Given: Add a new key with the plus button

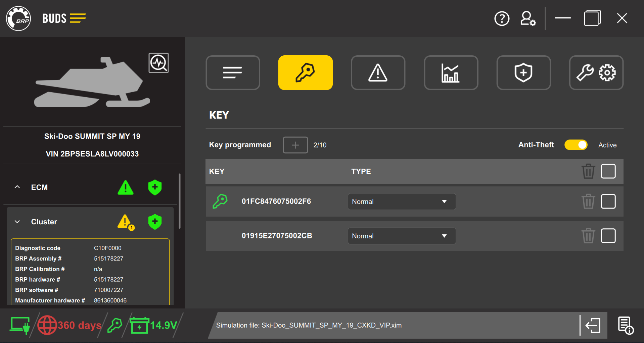Looking at the screenshot, I should (295, 145).
